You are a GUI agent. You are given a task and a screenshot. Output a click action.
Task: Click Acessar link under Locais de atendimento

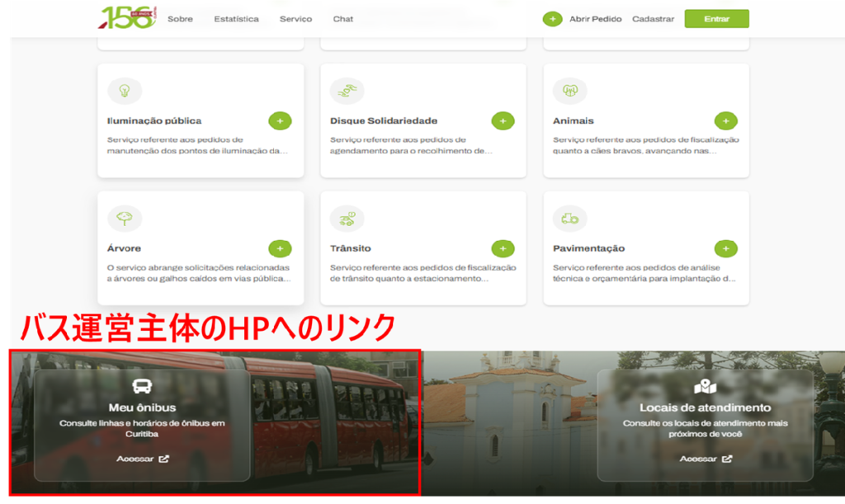pos(705,459)
